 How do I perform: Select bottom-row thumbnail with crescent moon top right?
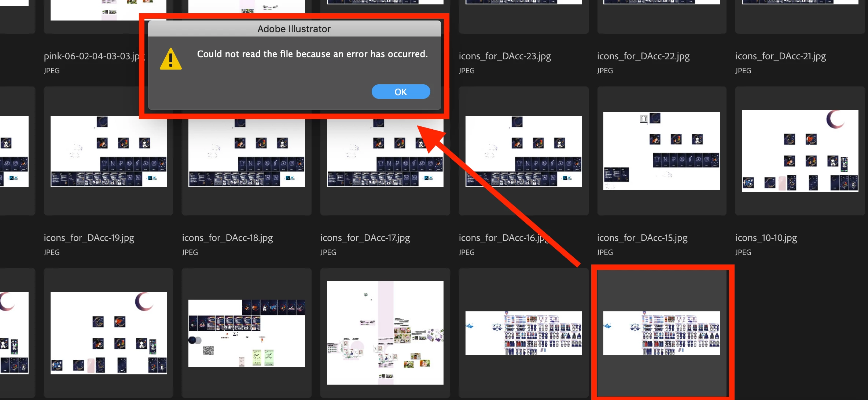(108, 333)
